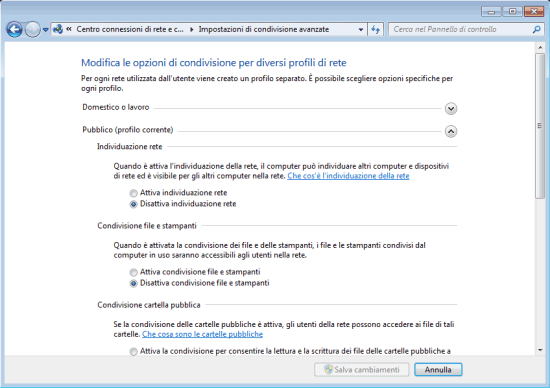This screenshot has height=388, width=550.
Task: Open Che cosa sono le cartelle pubbliche link
Action: 202,334
